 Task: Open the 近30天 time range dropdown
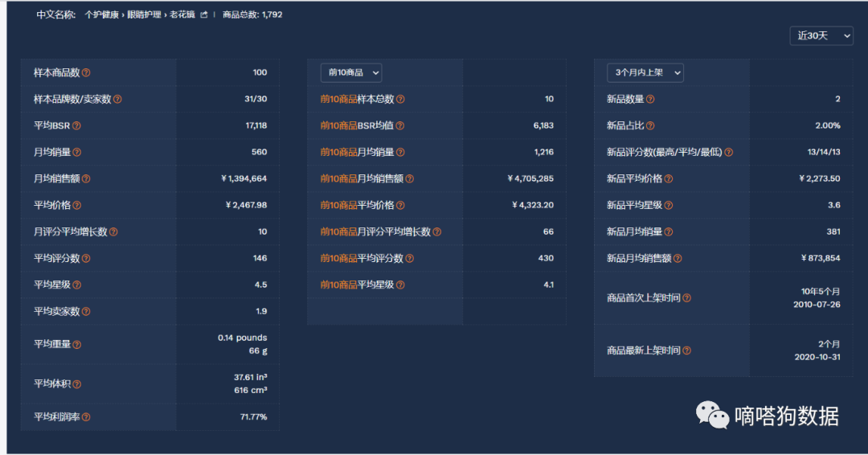click(821, 36)
